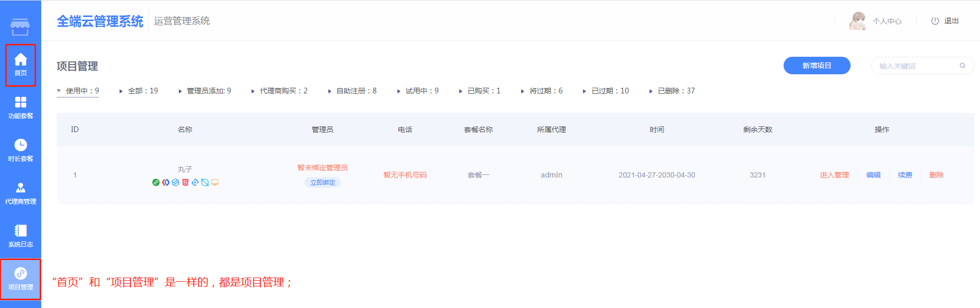The height and width of the screenshot is (308, 980).
Task: Click the project name 丸子
Action: click(x=185, y=169)
